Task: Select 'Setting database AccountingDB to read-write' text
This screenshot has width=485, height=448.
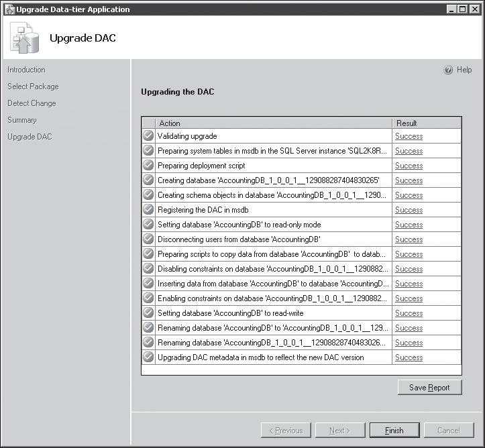Action: coord(231,313)
